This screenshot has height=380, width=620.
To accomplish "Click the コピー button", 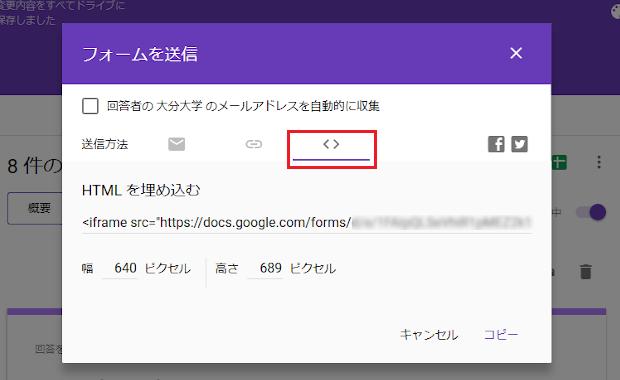I will coord(501,335).
